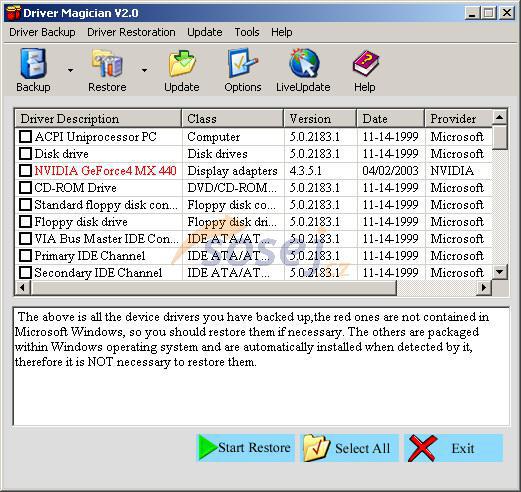Select the 'Secondary IDE Channel' row text

coord(98,273)
